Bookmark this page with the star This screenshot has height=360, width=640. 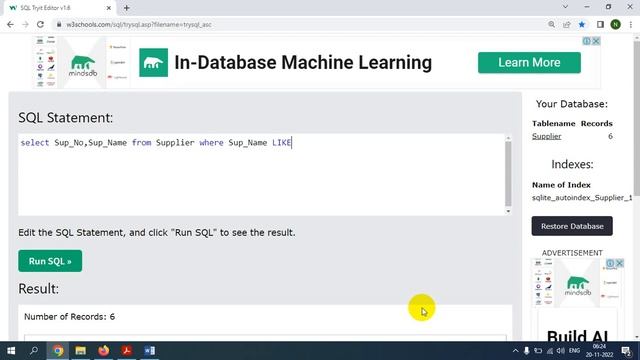(x=582, y=24)
